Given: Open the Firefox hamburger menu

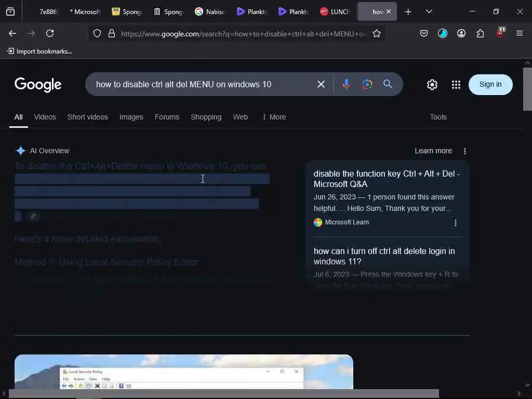Looking at the screenshot, I should click(x=519, y=33).
